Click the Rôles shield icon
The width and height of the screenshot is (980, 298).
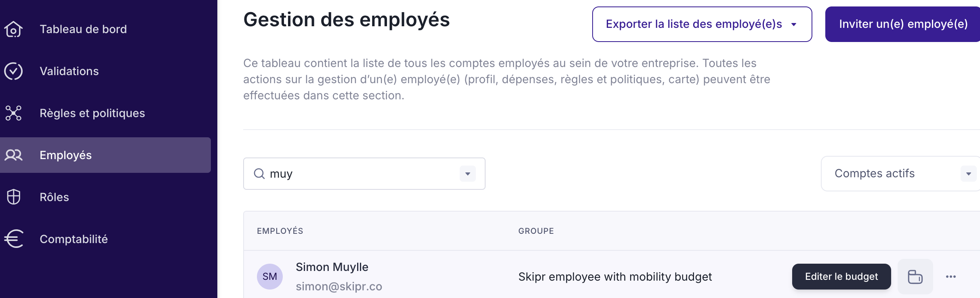(13, 197)
